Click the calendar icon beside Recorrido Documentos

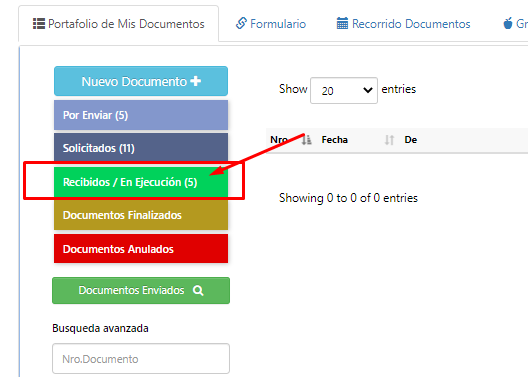(342, 24)
